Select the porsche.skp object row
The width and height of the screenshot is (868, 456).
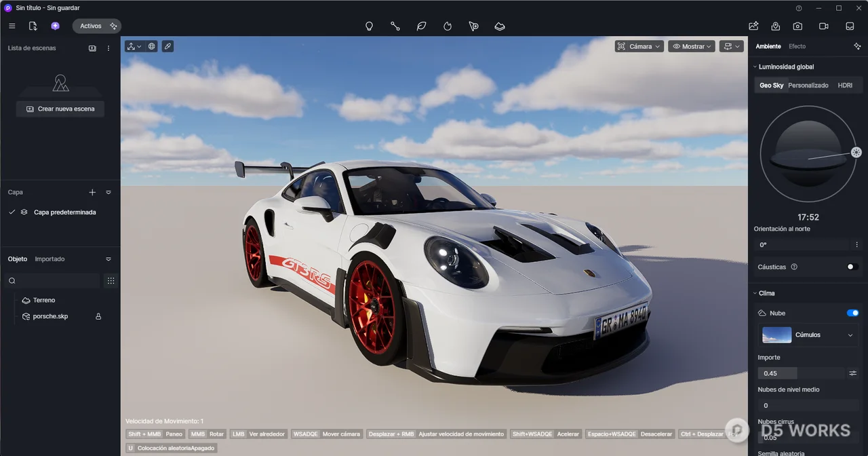tap(60, 316)
